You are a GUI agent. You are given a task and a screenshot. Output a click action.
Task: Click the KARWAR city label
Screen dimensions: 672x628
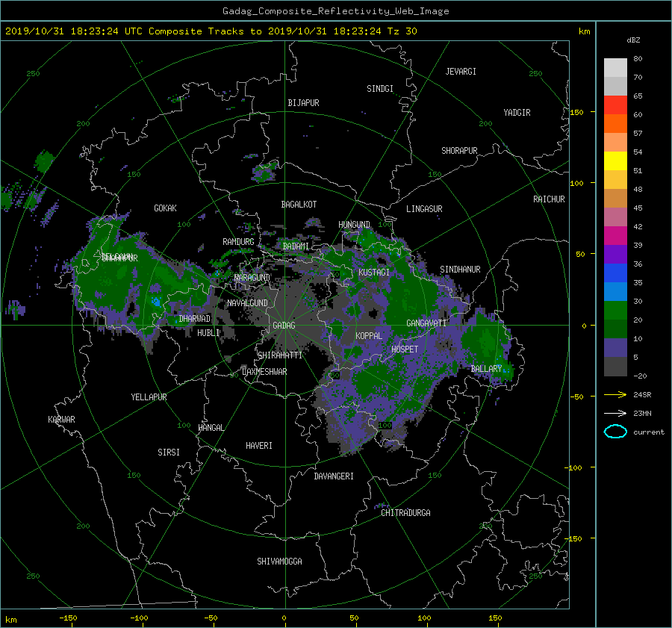61,420
